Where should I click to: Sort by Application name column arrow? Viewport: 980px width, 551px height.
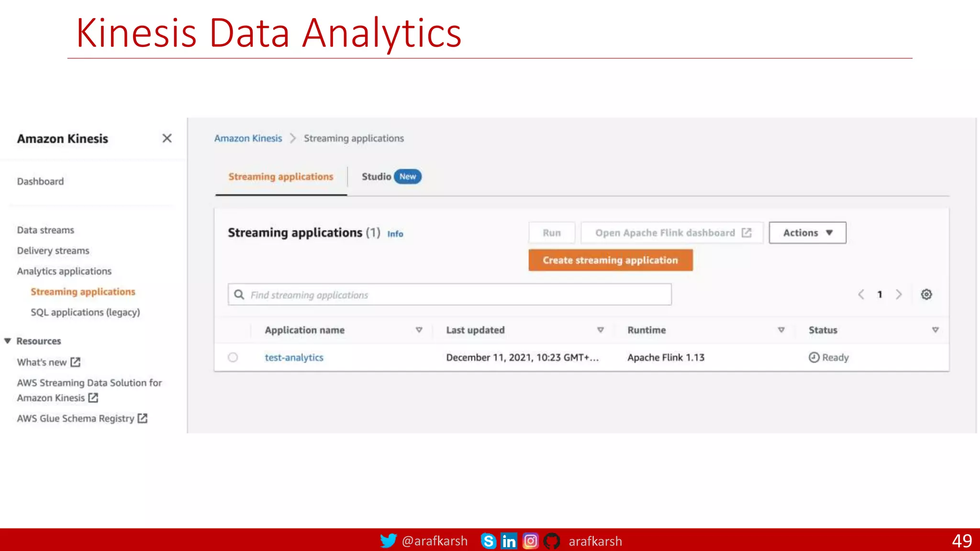(419, 330)
